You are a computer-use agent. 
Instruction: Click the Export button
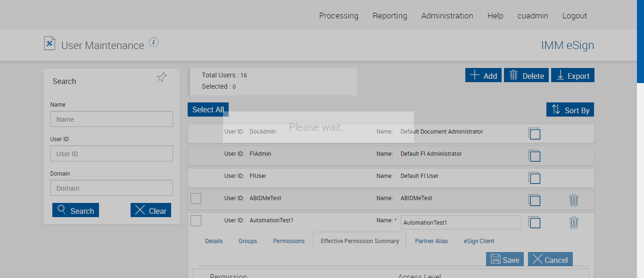tap(572, 76)
